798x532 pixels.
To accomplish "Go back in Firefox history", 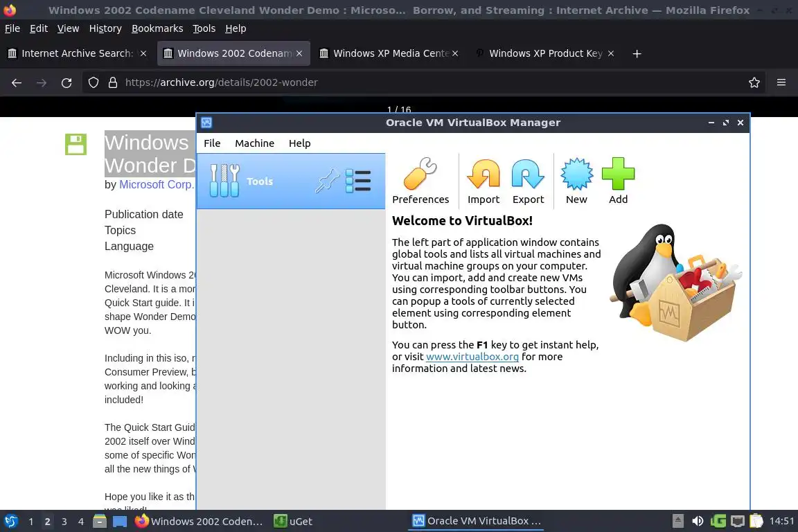I will (x=17, y=82).
